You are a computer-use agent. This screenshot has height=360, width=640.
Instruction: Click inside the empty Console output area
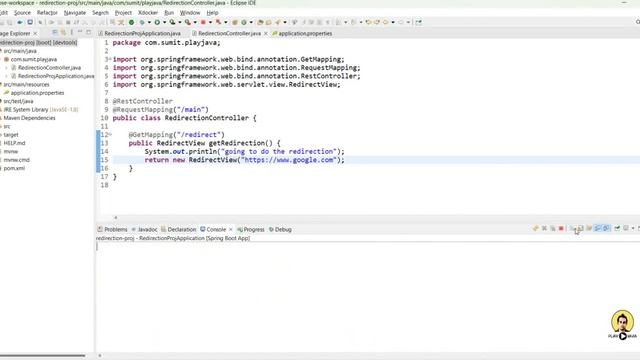coord(367,296)
